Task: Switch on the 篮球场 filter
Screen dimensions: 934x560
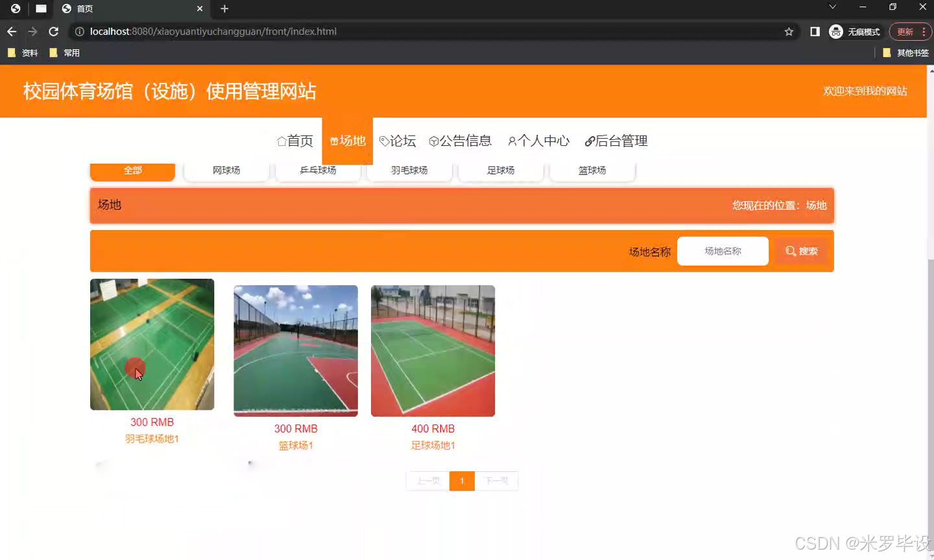Action: coord(592,170)
